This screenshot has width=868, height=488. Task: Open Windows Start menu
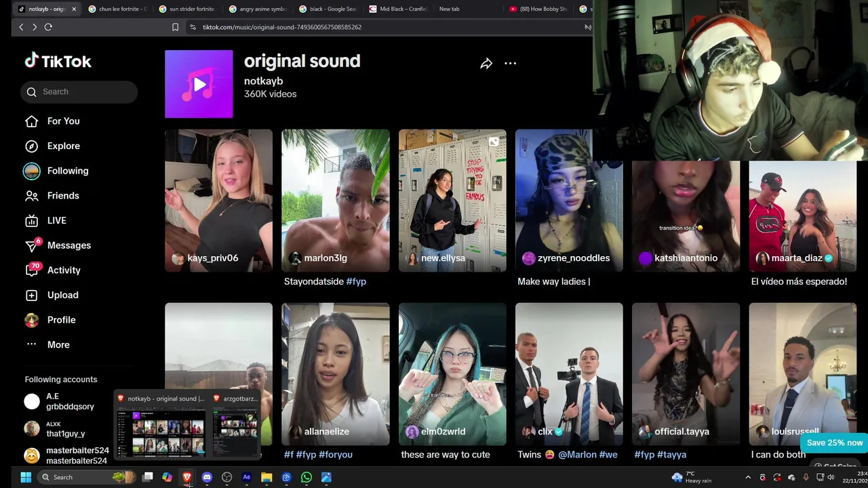tap(26, 477)
